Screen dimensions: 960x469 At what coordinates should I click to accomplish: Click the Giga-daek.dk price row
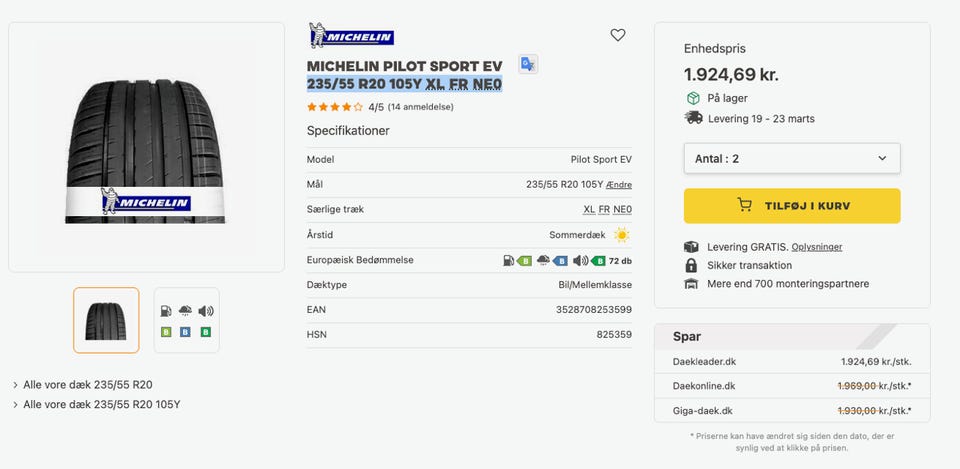coord(792,410)
